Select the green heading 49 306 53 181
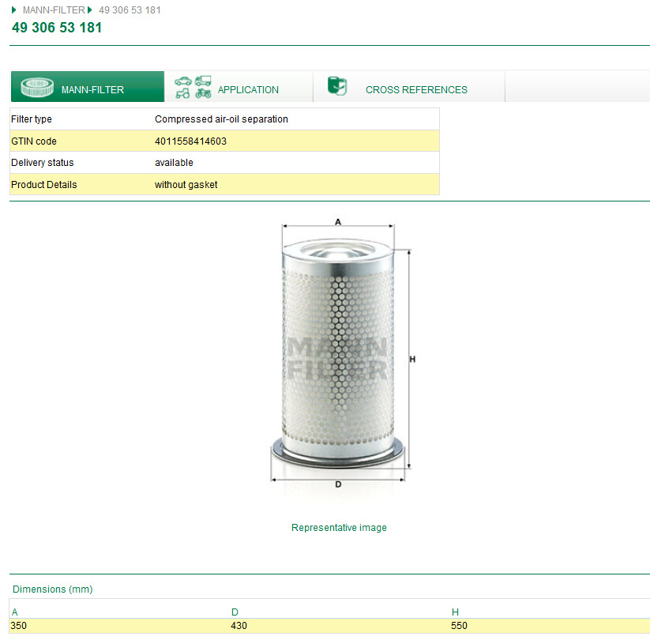The width and height of the screenshot is (650, 644). point(57,28)
